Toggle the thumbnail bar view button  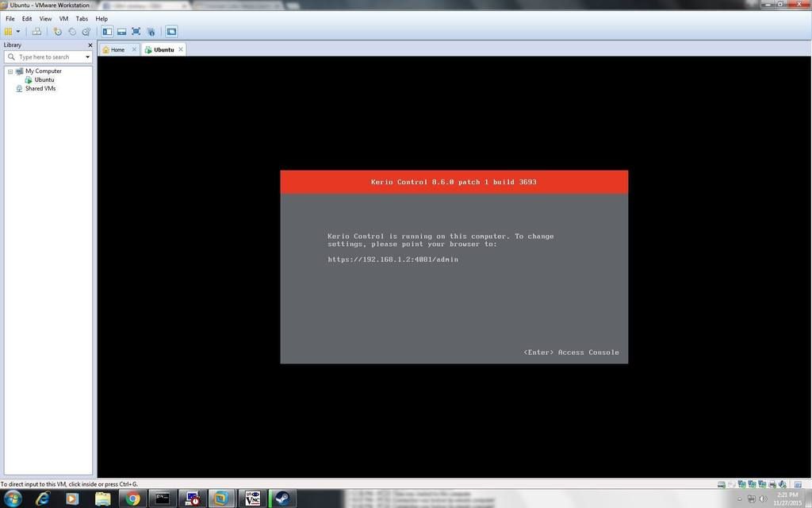click(x=121, y=32)
